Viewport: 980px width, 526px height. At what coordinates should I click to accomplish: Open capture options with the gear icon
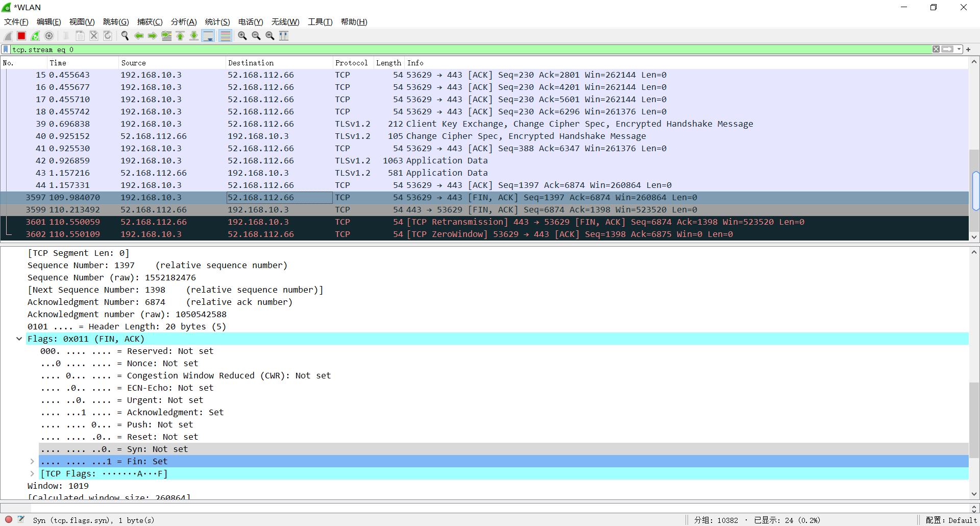49,36
